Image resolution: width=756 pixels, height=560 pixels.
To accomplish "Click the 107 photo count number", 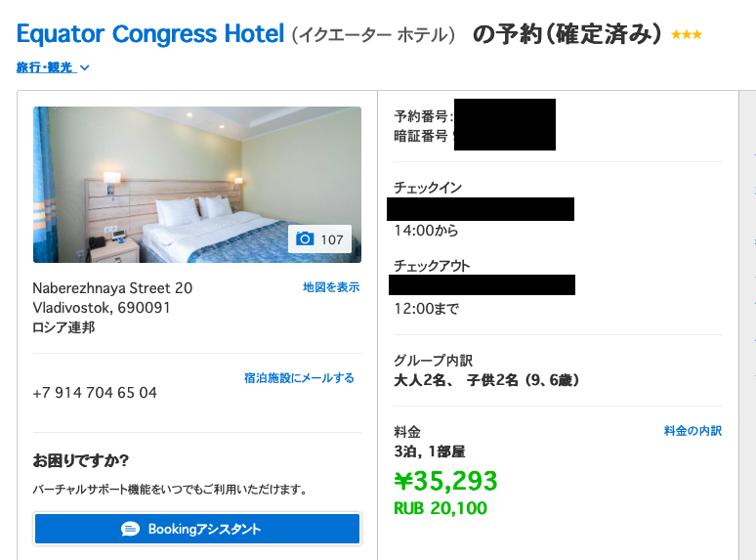I will [x=332, y=239].
